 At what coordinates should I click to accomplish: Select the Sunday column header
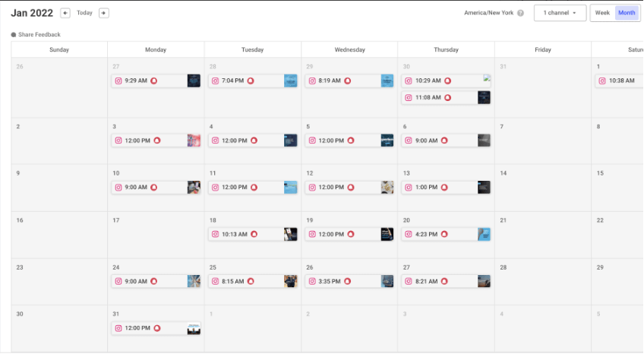point(59,49)
